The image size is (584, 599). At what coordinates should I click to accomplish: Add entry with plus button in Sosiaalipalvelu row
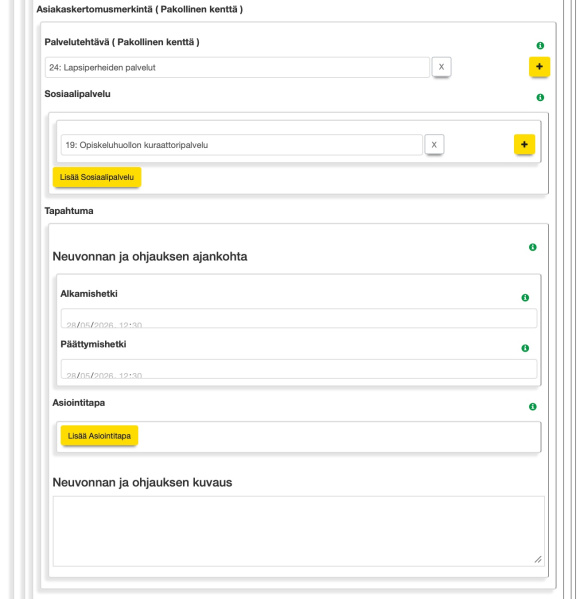pyautogui.click(x=524, y=144)
